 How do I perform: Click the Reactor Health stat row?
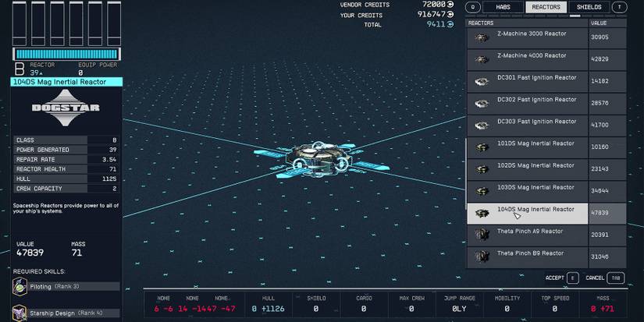(66, 169)
